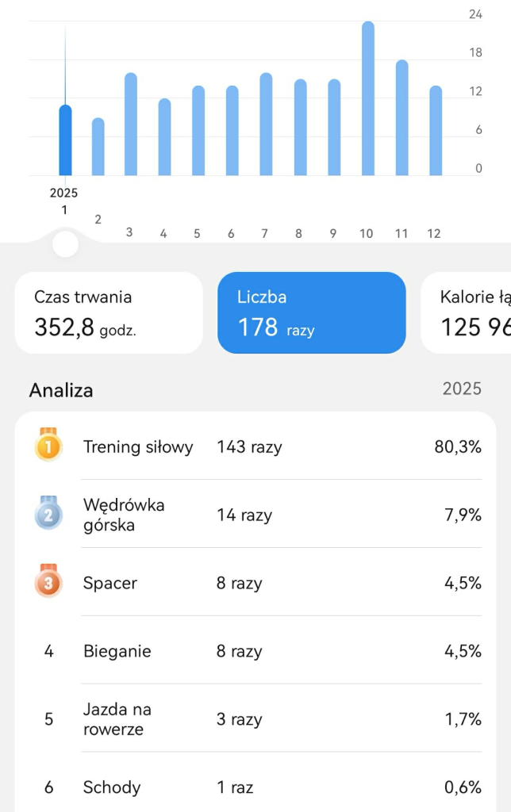Viewport: 511px width, 812px height.
Task: Open the Bieganie activity row
Action: (x=255, y=651)
